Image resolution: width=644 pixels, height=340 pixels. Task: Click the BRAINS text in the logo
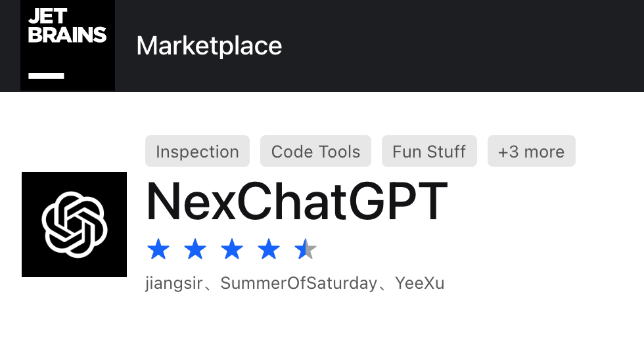tap(67, 35)
